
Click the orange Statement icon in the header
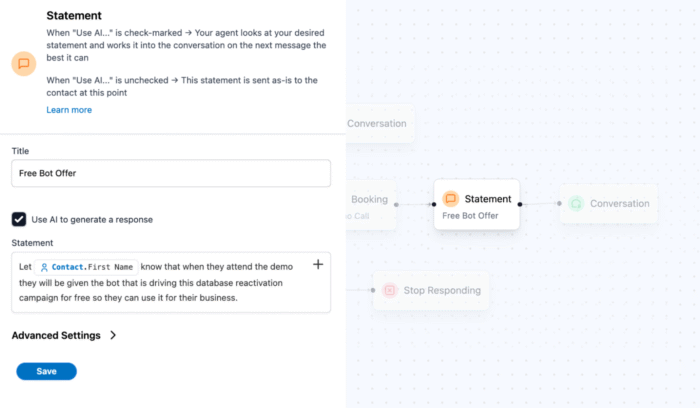(x=24, y=63)
